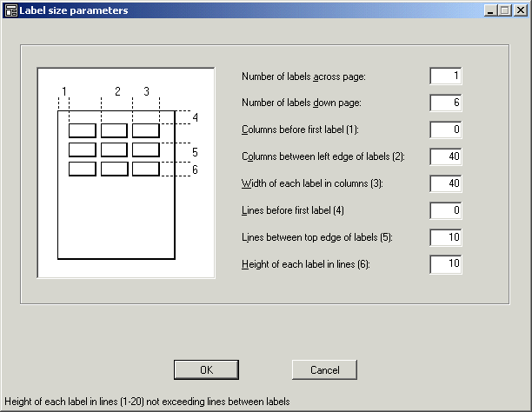The height and width of the screenshot is (412, 532).
Task: Select the Width of each label in columns field
Action: point(445,184)
